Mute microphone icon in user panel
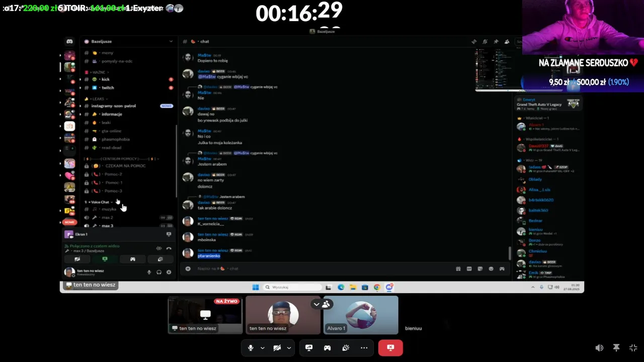The width and height of the screenshot is (644, 362). coord(149,272)
